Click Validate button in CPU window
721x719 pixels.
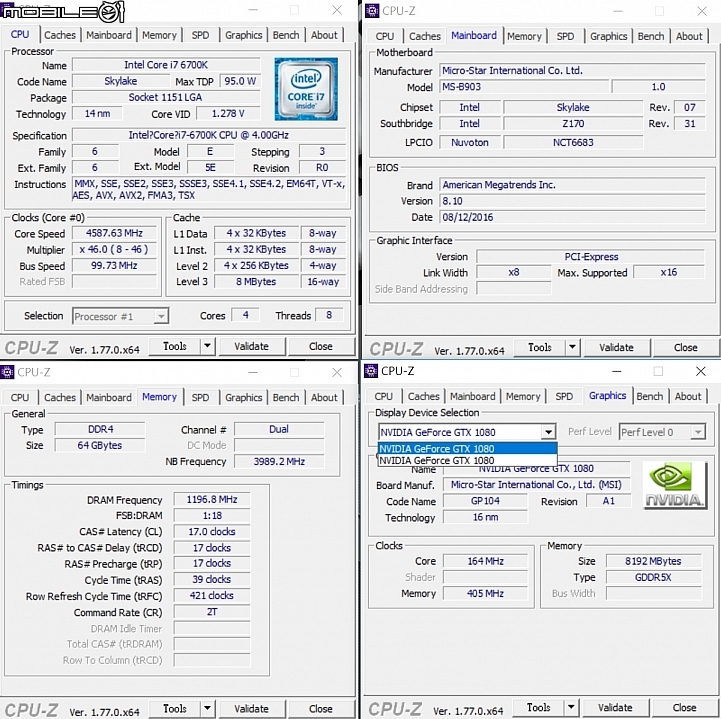point(251,346)
